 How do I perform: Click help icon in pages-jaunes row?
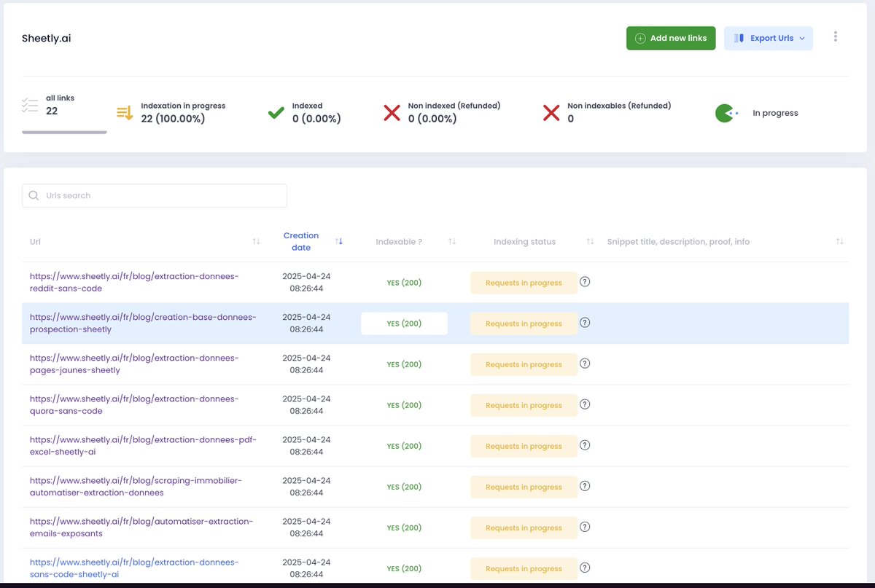[x=585, y=364]
